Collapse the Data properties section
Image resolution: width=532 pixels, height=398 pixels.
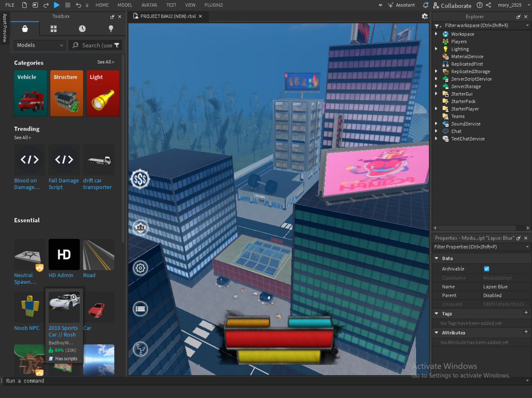point(437,258)
